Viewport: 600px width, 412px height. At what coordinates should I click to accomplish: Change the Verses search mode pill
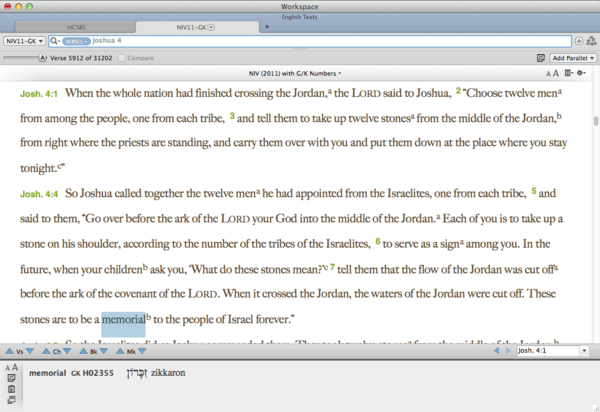pos(76,41)
